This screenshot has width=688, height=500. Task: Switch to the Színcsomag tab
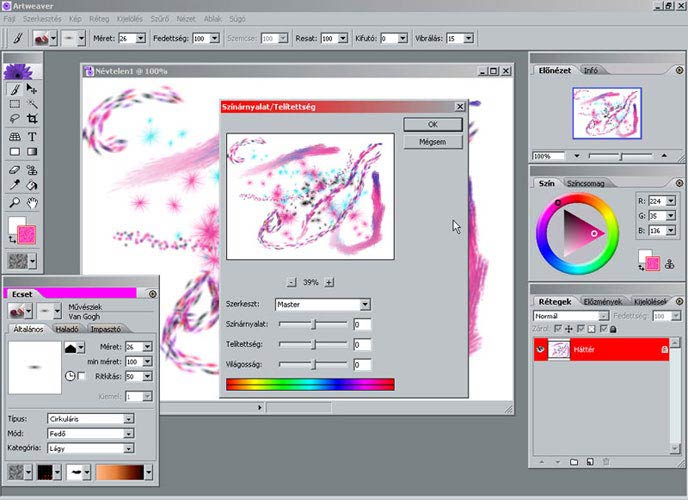point(585,184)
